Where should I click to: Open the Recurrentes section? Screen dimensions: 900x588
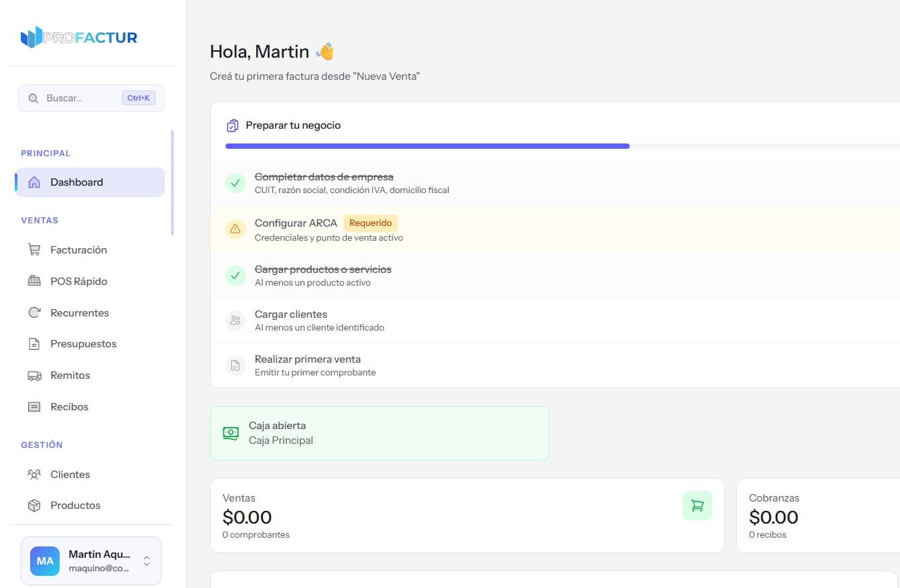80,312
